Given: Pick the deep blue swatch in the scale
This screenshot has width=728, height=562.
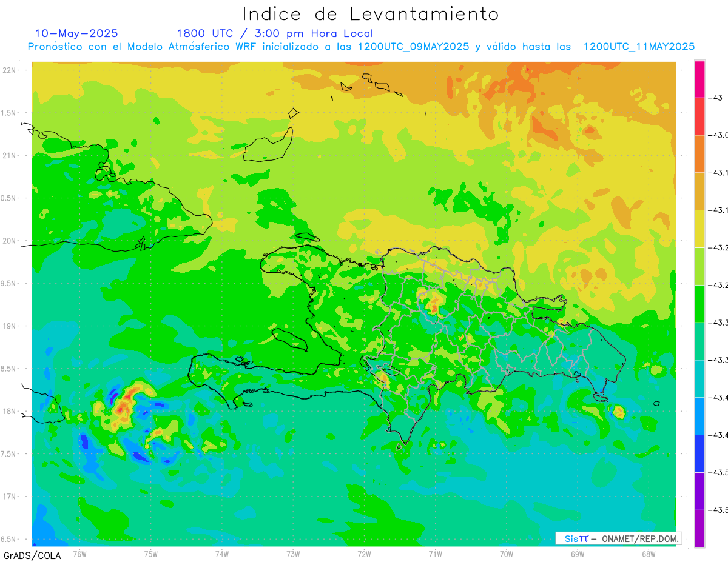Looking at the screenshot, I should point(699,453).
